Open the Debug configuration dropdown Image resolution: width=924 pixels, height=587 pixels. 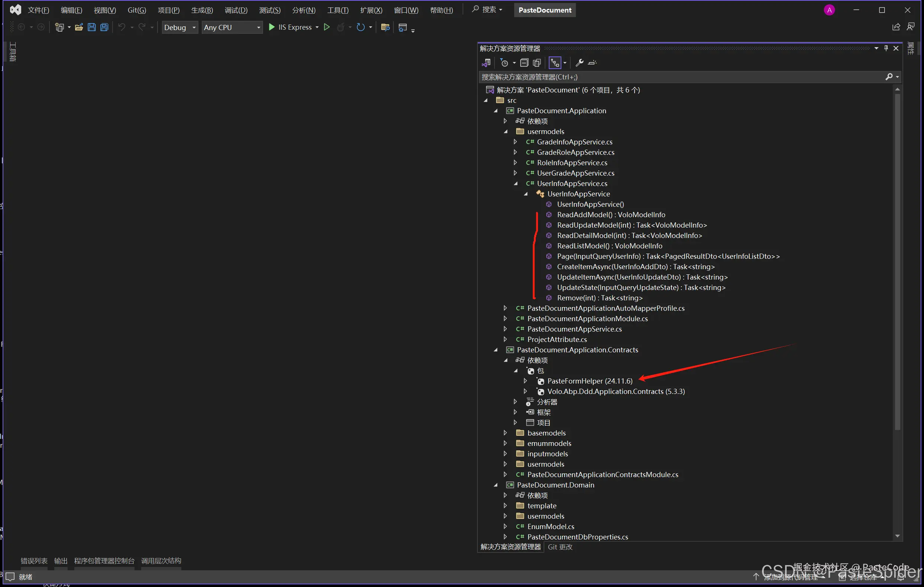[x=179, y=27]
